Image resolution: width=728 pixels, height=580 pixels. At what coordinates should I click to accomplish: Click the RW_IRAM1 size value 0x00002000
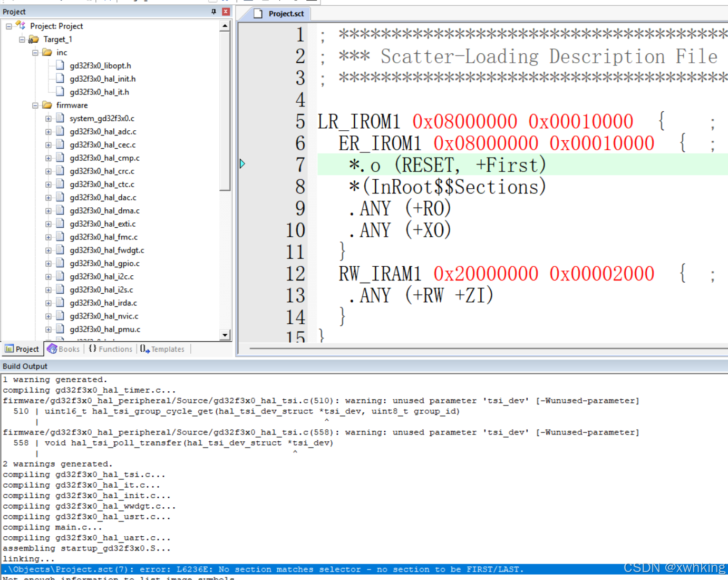(601, 274)
